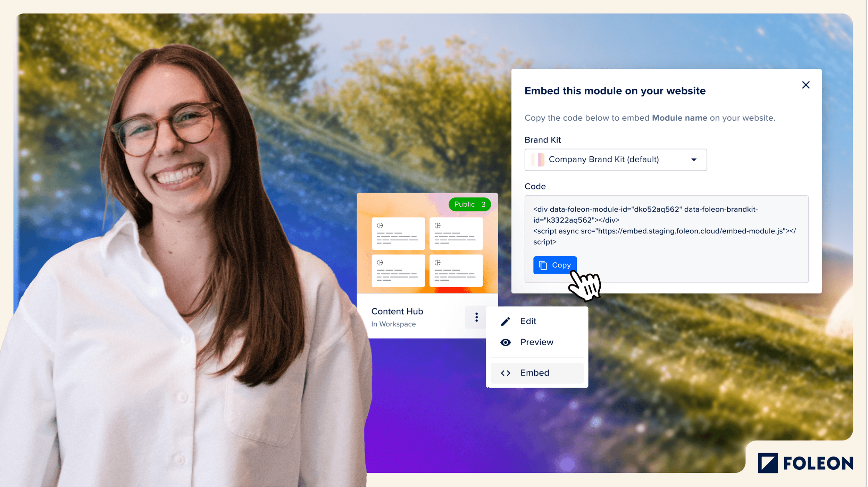Choose Embed from the context menu
This screenshot has height=487, width=868.
(x=538, y=373)
